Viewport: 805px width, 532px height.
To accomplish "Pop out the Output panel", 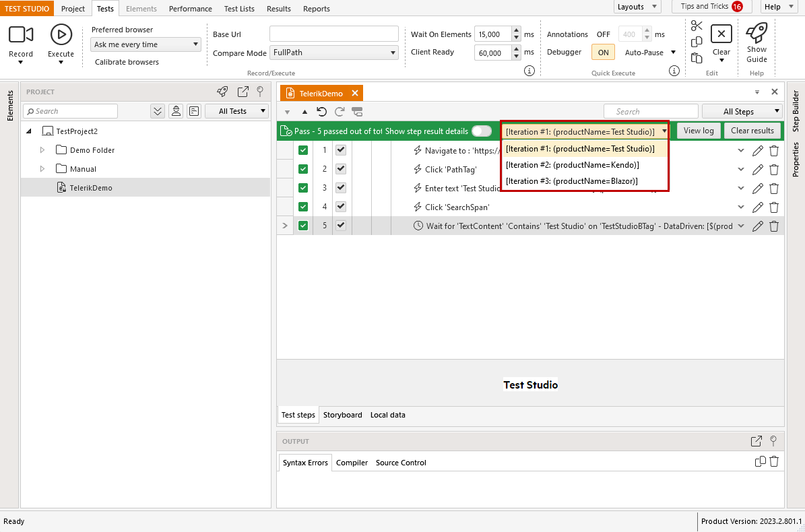I will coord(756,441).
